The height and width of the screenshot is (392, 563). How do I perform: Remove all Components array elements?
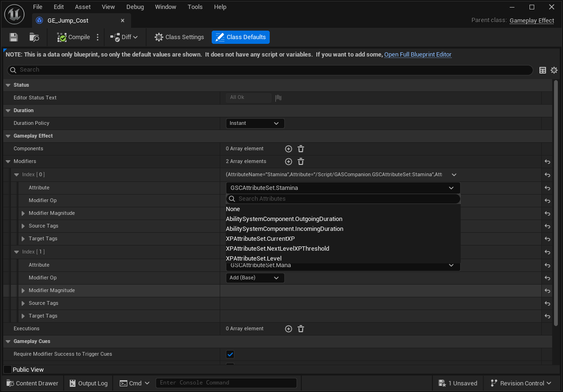pyautogui.click(x=301, y=149)
